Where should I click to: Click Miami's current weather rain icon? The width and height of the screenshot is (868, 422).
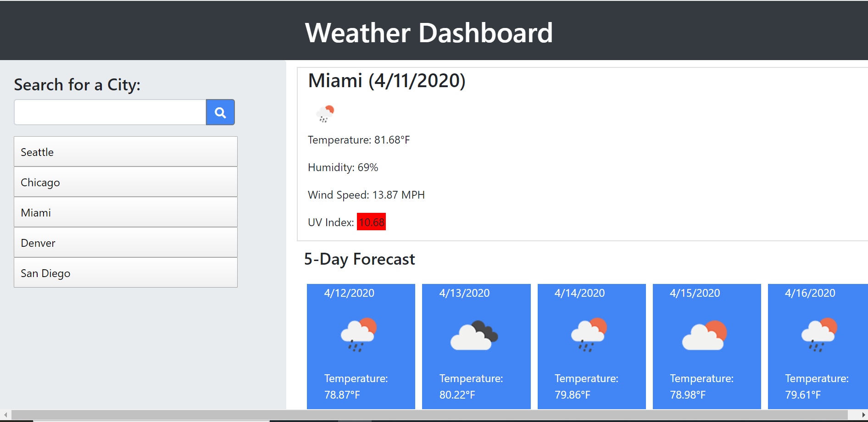326,114
